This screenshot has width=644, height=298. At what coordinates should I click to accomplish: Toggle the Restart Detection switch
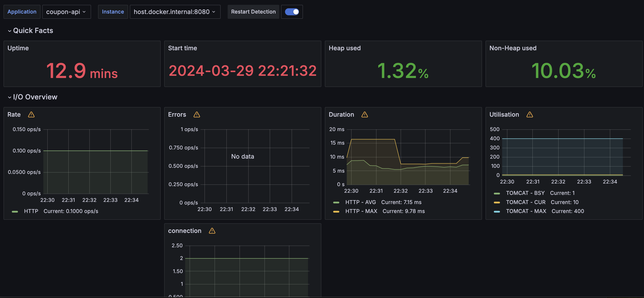click(292, 12)
